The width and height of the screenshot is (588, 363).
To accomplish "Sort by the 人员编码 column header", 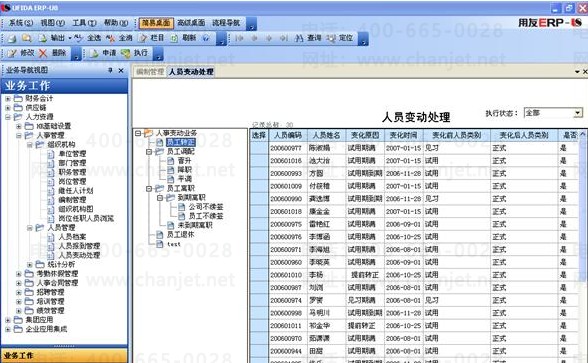I will point(288,135).
